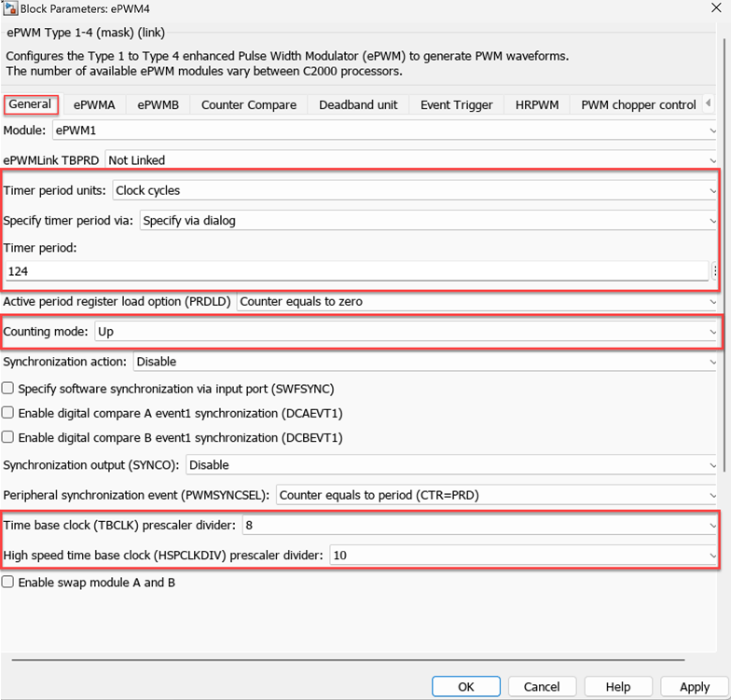Open the ePWMLink TBPRD dropdown
The image size is (731, 700).
(410, 160)
